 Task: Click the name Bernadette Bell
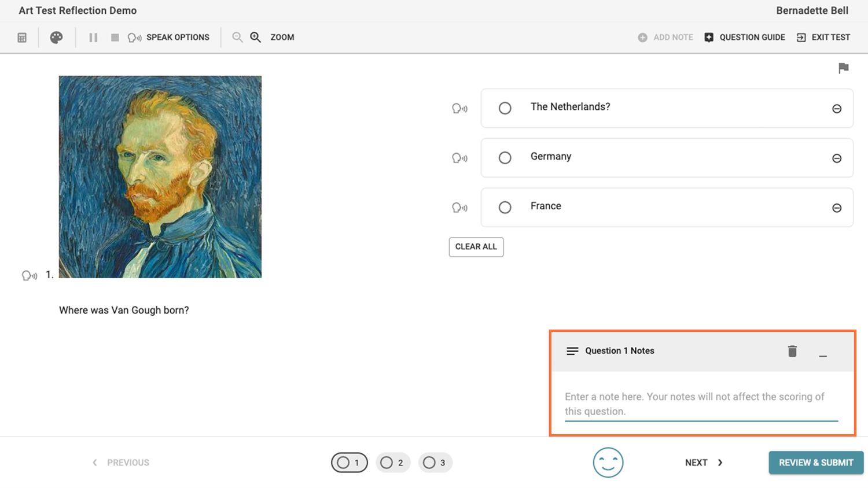[x=812, y=11]
